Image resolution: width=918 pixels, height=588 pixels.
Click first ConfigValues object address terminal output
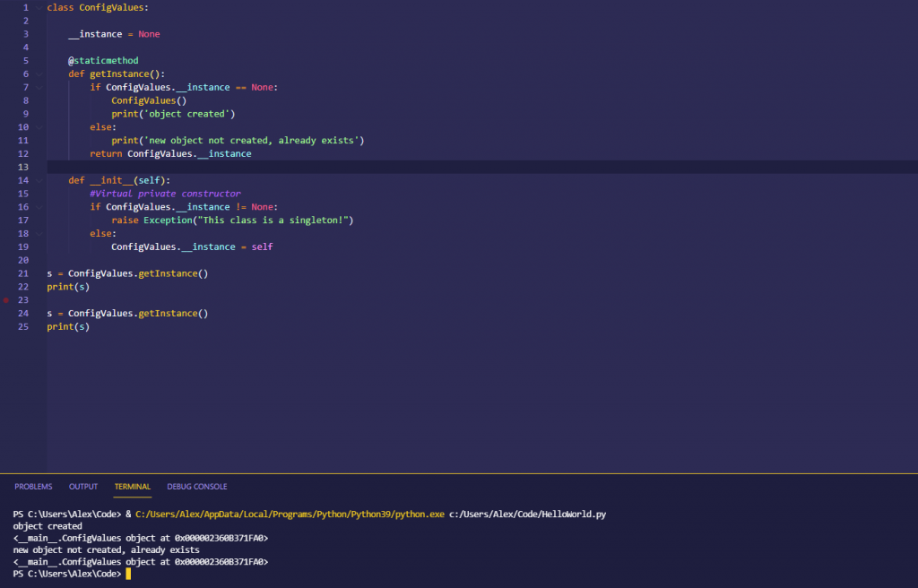(141, 538)
